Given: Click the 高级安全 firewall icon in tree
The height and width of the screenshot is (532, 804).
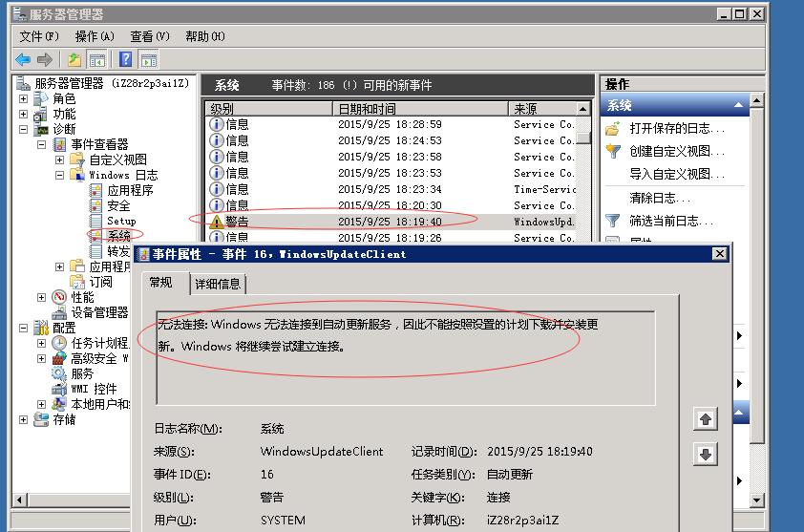Looking at the screenshot, I should [59, 358].
